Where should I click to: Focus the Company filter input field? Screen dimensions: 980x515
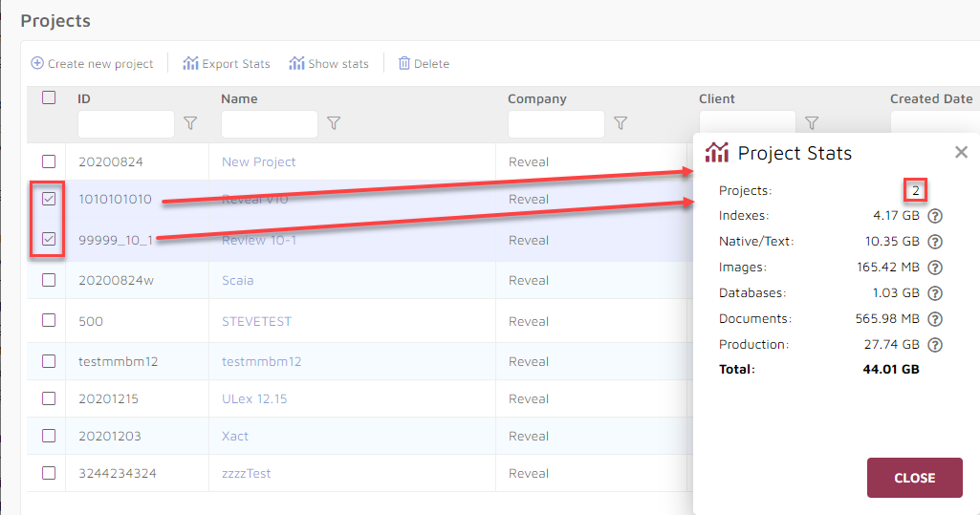pos(556,123)
